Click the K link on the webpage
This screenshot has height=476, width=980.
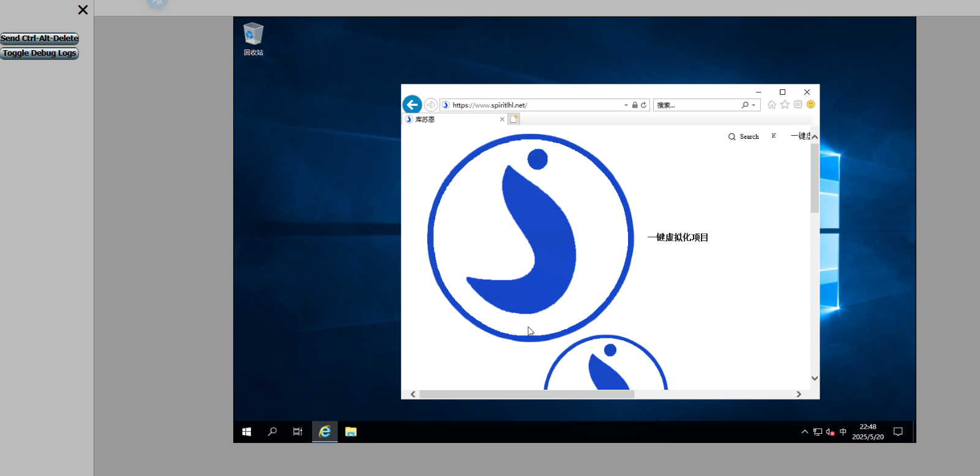click(774, 136)
